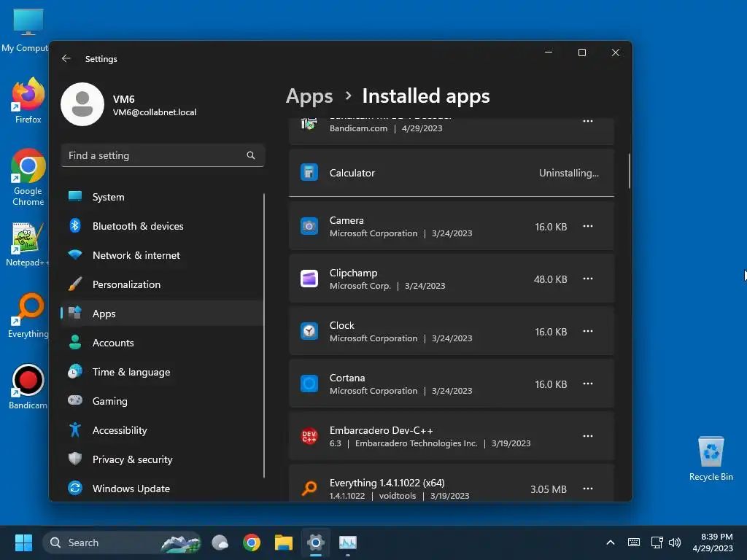Click the Cortana app icon in list
Screen dimensions: 747x560
pos(309,384)
